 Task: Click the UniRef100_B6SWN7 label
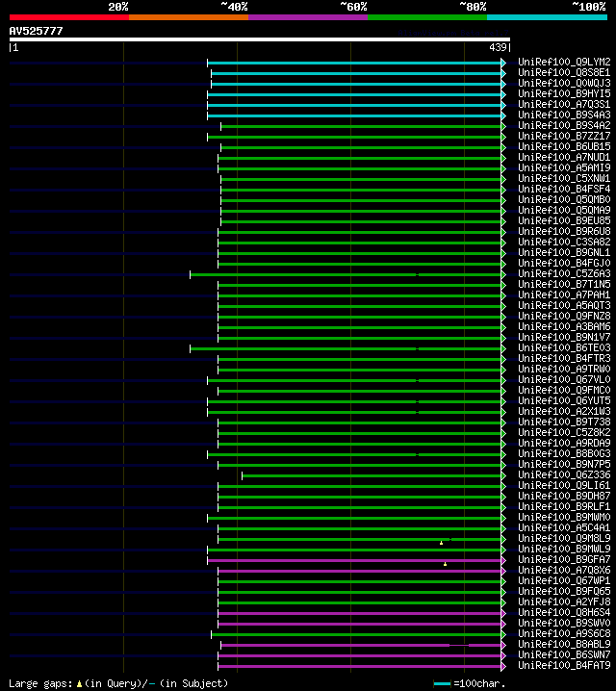tap(564, 654)
